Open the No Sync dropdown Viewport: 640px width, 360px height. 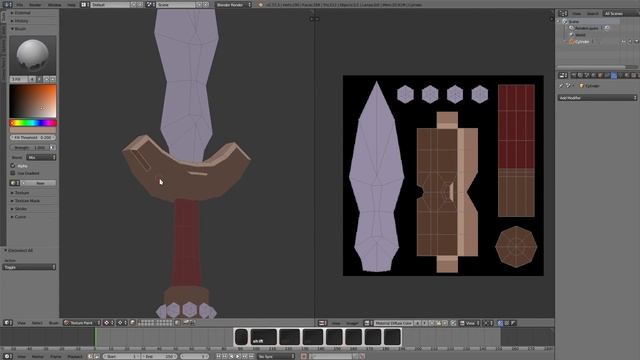pos(276,356)
